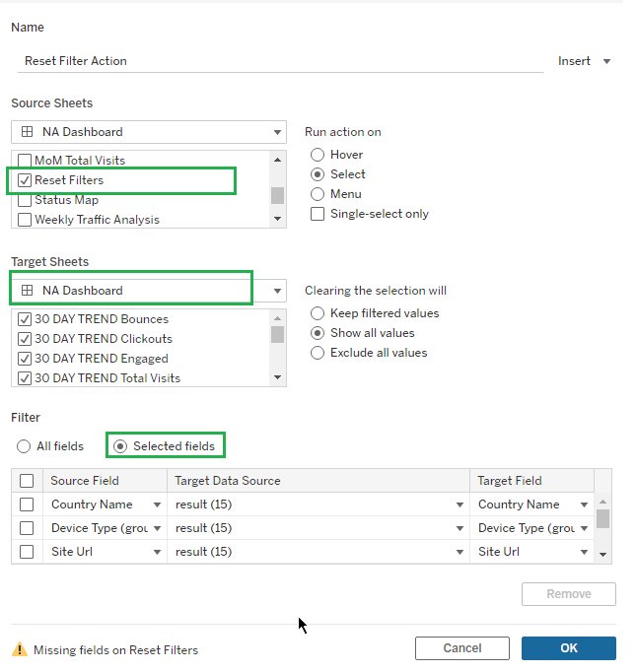
Task: Select Keep filtered values option
Action: [318, 313]
